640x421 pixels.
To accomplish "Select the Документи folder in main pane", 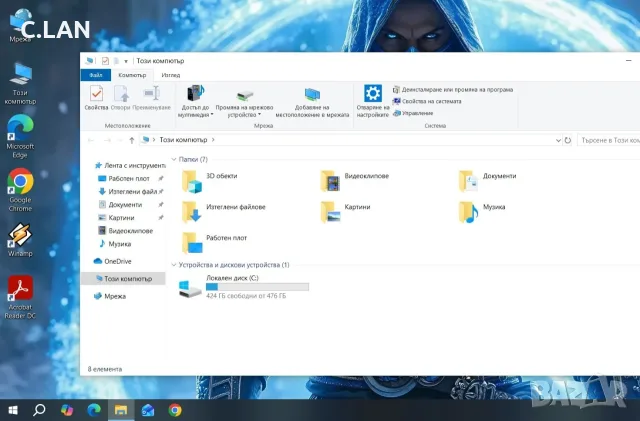I will pyautogui.click(x=487, y=181).
